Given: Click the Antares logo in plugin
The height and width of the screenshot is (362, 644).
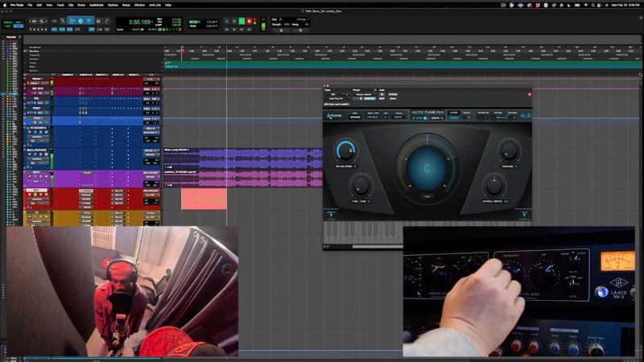Looking at the screenshot, I should coord(334,116).
